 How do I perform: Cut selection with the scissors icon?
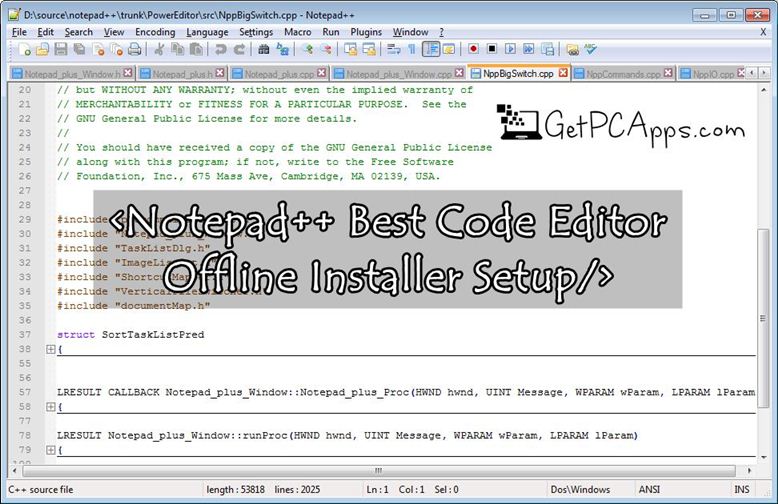(x=159, y=49)
